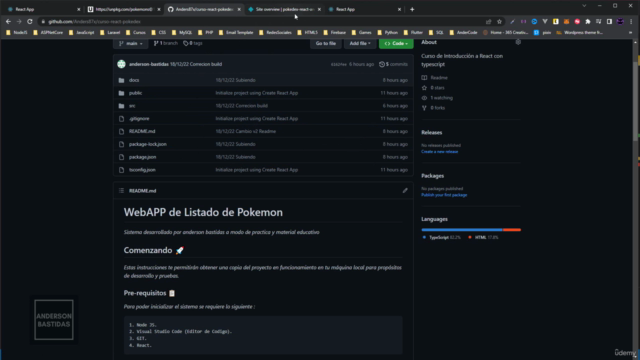Go back using the browser back arrow
This screenshot has width=640, height=360.
point(8,22)
